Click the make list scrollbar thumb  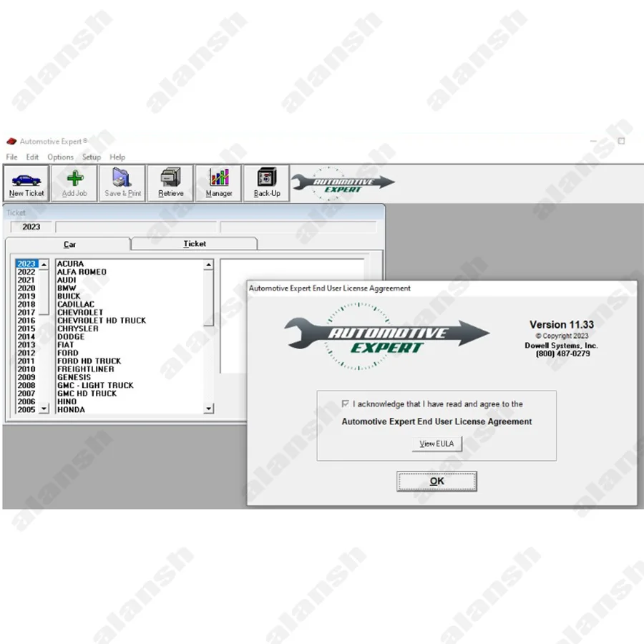click(209, 298)
